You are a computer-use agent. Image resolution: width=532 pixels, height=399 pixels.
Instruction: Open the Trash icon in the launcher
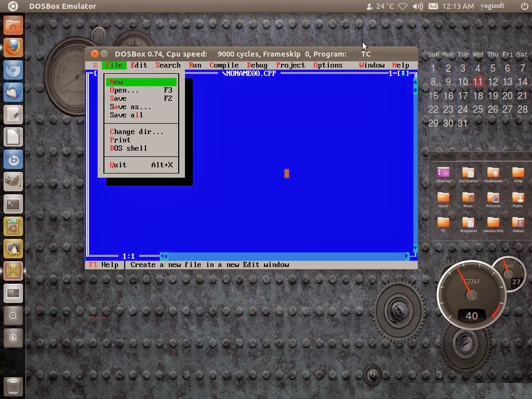pos(13,386)
